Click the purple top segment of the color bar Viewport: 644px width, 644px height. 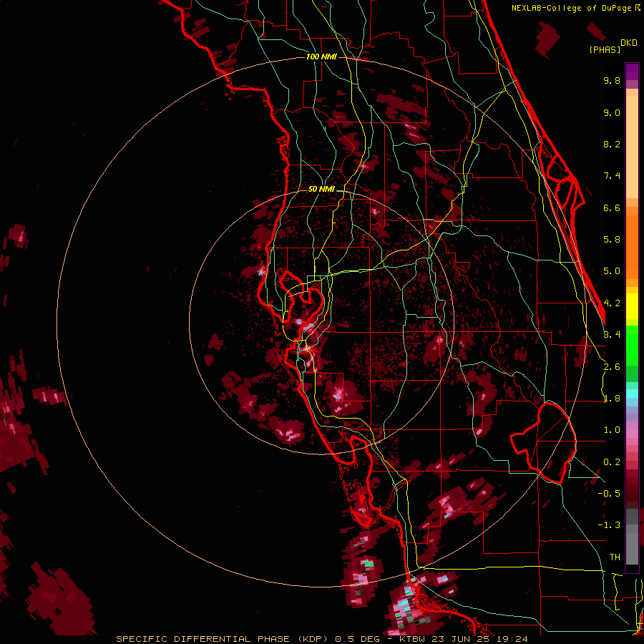coord(632,72)
